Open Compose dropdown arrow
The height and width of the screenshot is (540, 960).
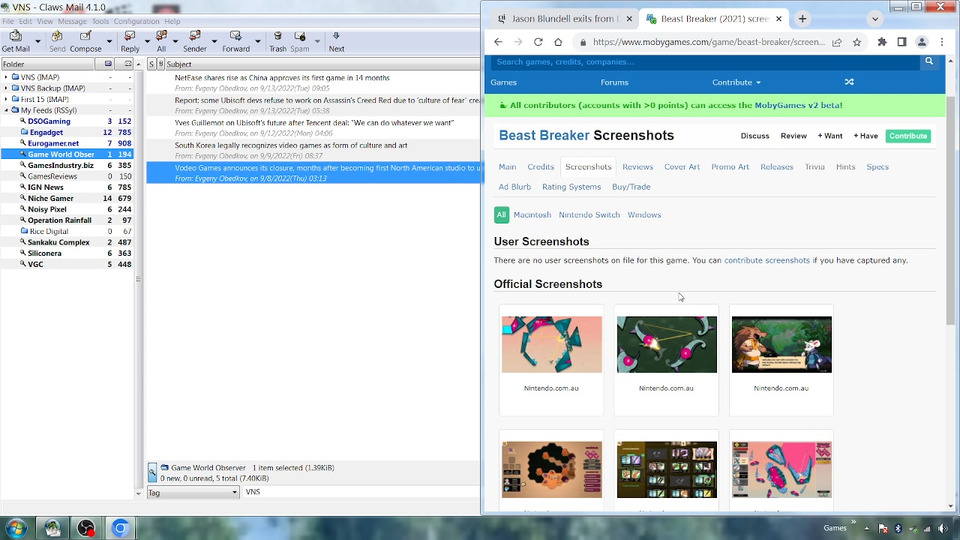pyautogui.click(x=109, y=42)
